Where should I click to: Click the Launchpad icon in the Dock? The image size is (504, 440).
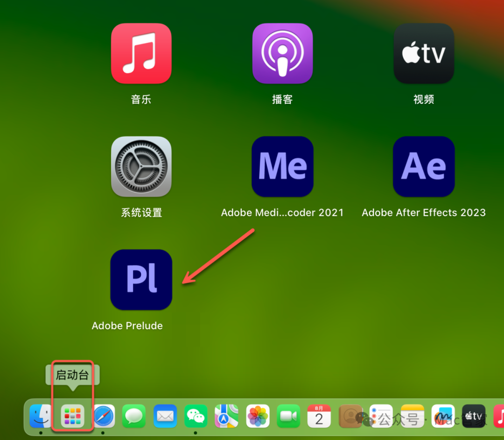[x=72, y=416]
